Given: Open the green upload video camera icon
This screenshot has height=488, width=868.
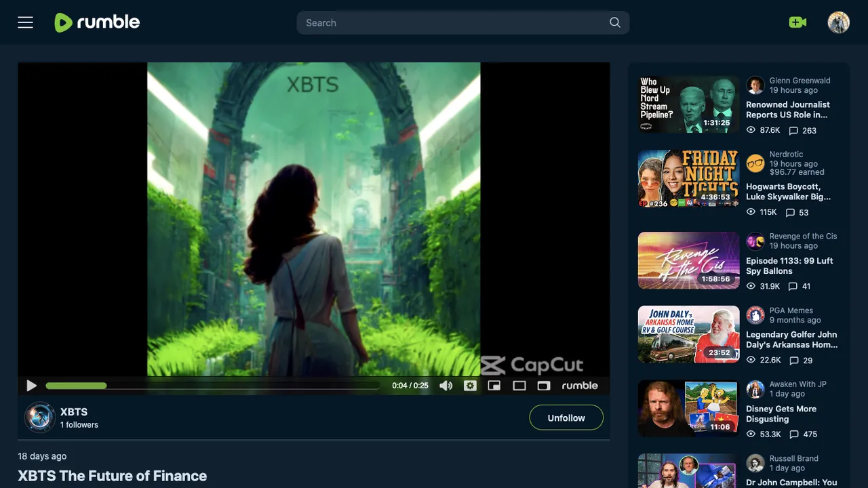Looking at the screenshot, I should coord(797,22).
